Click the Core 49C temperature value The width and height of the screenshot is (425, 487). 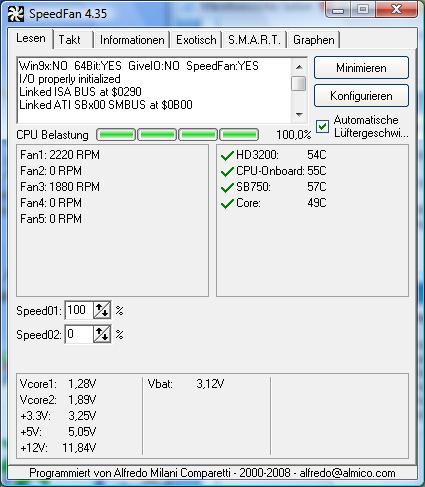point(317,203)
